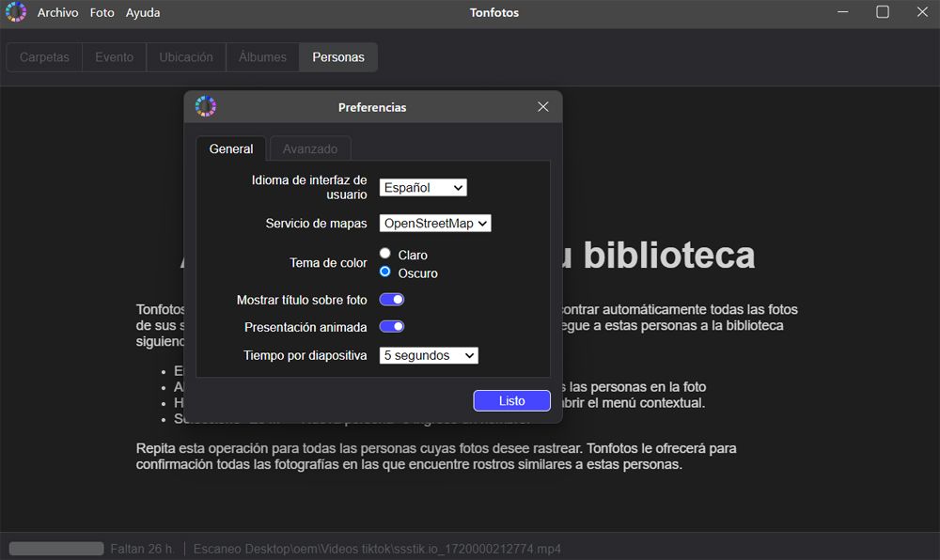Maximize the Tonfotos window
The height and width of the screenshot is (560, 940).
(x=883, y=12)
